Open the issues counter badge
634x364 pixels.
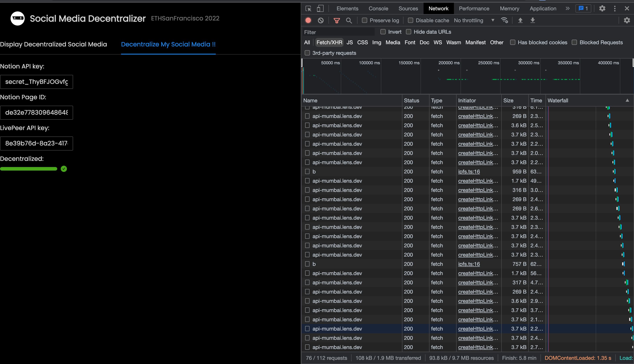[583, 9]
